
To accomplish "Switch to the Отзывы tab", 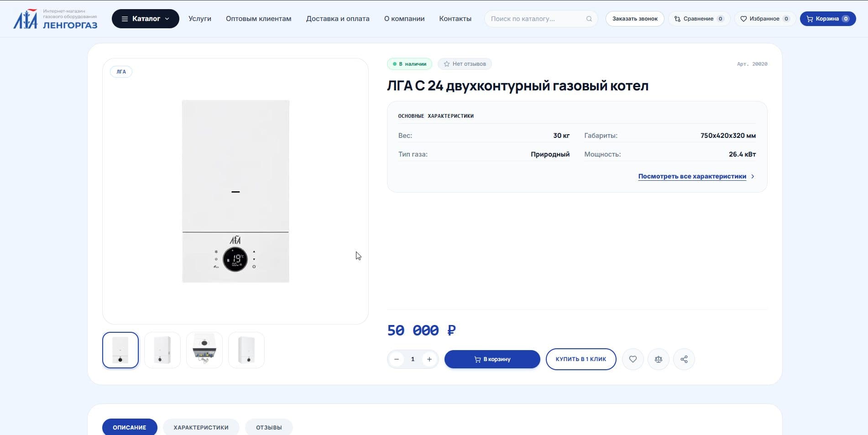I will tap(269, 427).
